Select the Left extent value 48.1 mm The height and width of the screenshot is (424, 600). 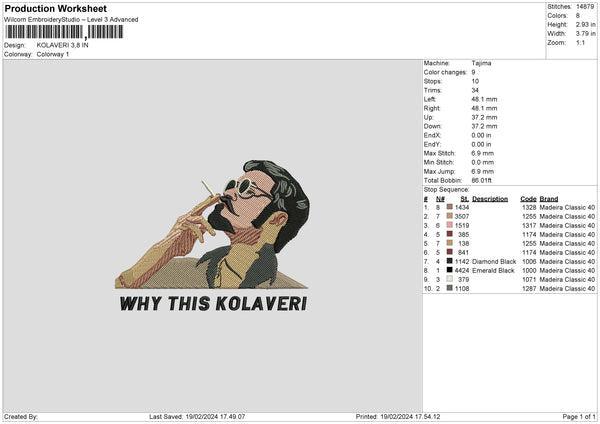pyautogui.click(x=484, y=99)
